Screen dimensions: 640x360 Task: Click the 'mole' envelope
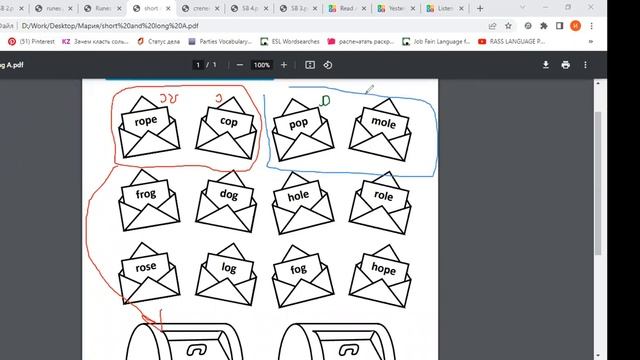coord(380,129)
